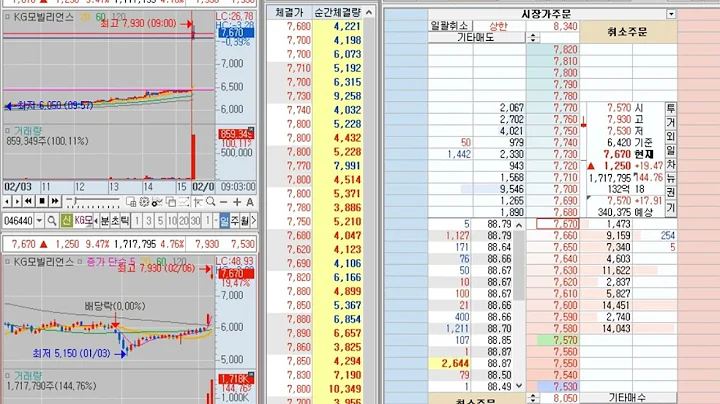Click the 기타매수 button

pyautogui.click(x=628, y=398)
